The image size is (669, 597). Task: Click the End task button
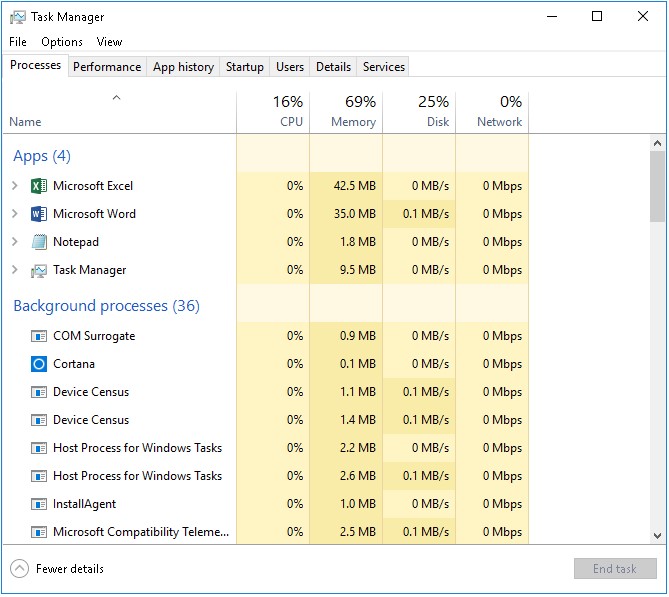[x=615, y=569]
